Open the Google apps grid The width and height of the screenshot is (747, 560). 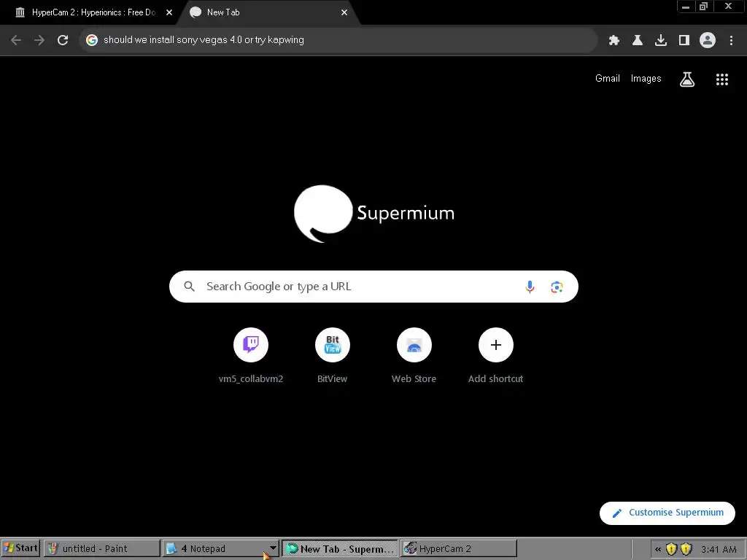point(722,79)
